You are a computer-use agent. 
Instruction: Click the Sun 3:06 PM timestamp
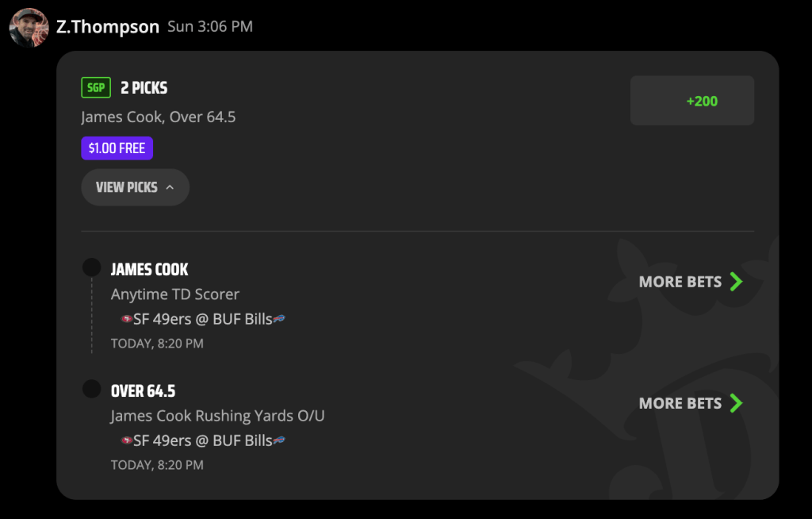[210, 26]
